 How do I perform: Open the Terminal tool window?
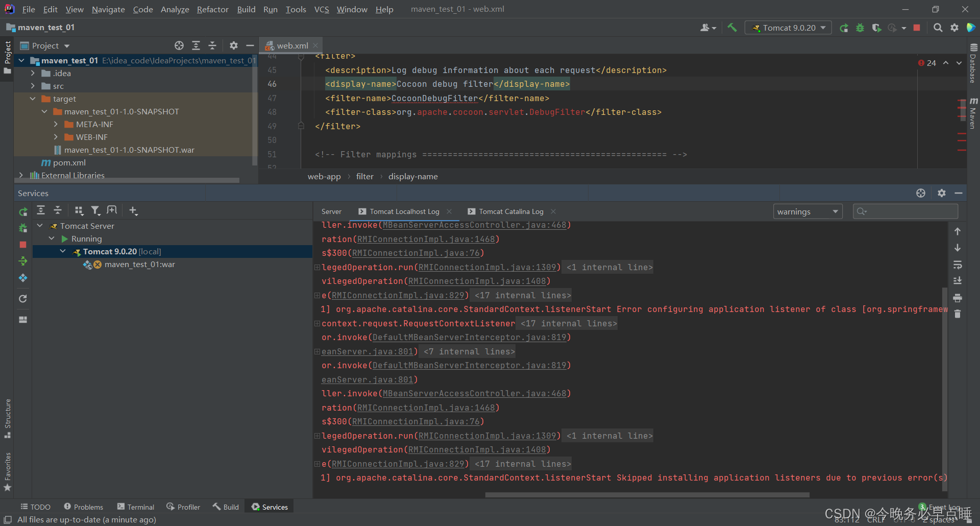(x=136, y=507)
